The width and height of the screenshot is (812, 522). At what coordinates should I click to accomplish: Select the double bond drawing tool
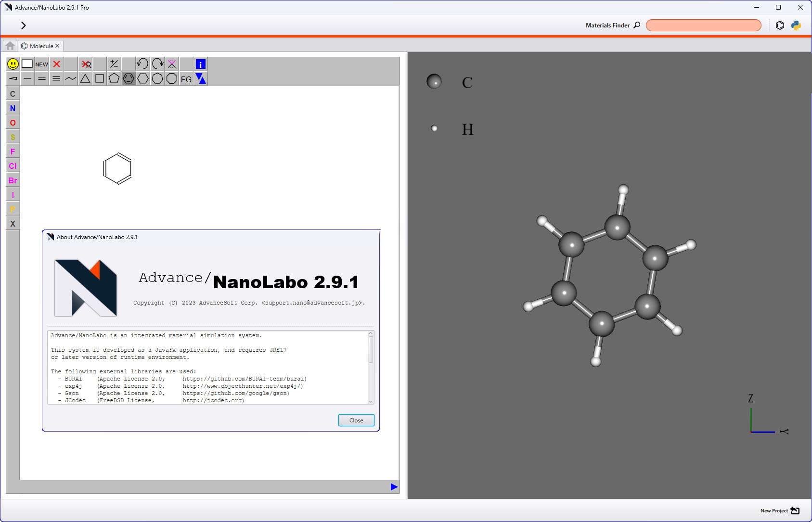click(x=41, y=78)
